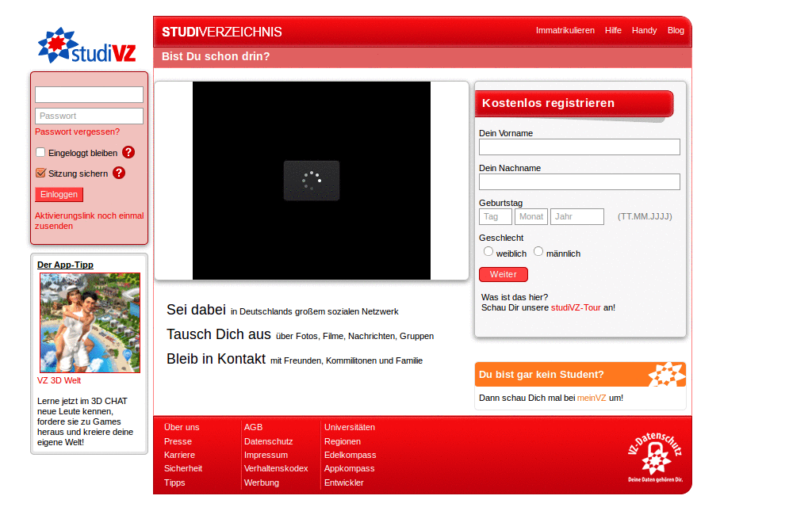Uncheck the Sitzung sichern checkbox
Viewport: 812px width, 511px height.
point(40,173)
